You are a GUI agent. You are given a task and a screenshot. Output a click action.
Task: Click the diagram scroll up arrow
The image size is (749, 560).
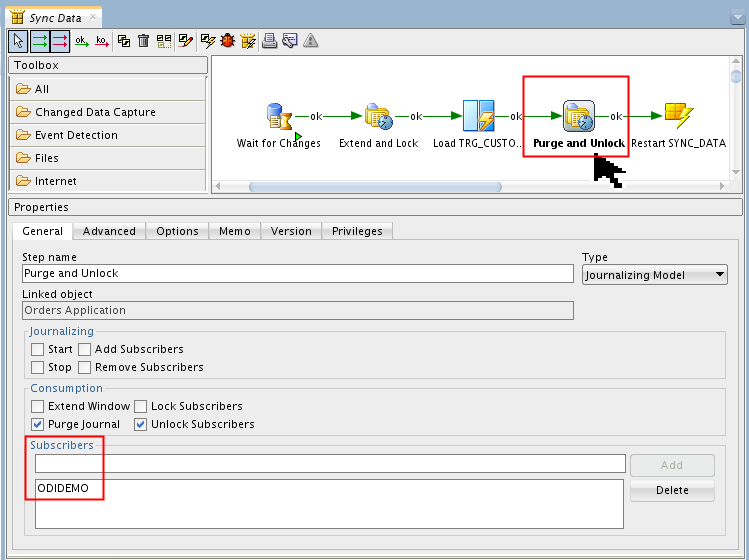tap(736, 61)
